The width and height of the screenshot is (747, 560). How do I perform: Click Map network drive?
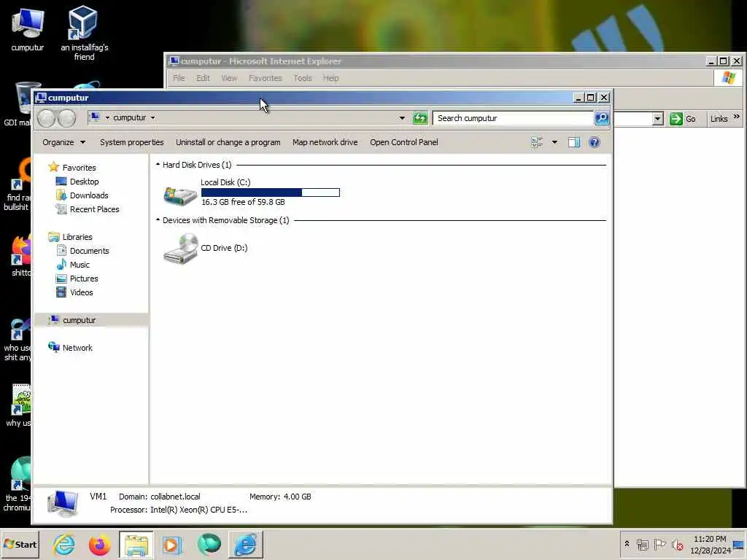coord(325,142)
